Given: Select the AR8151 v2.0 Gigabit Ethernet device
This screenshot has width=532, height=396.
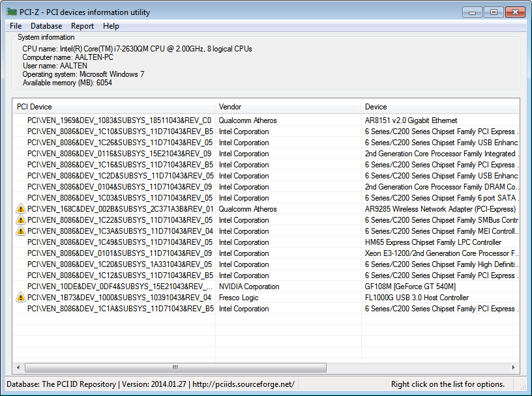Looking at the screenshot, I should click(x=411, y=120).
